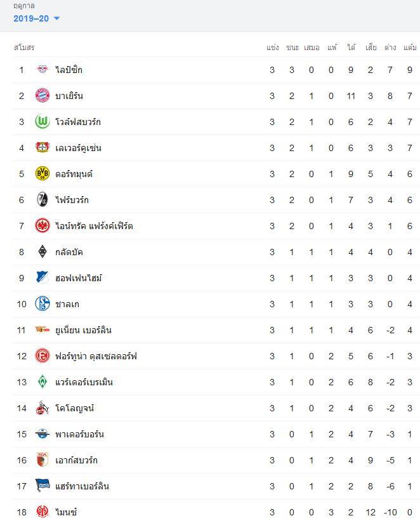Click the dropdown arrow beside 2019–20
The height and width of the screenshot is (530, 420).
tap(56, 18)
